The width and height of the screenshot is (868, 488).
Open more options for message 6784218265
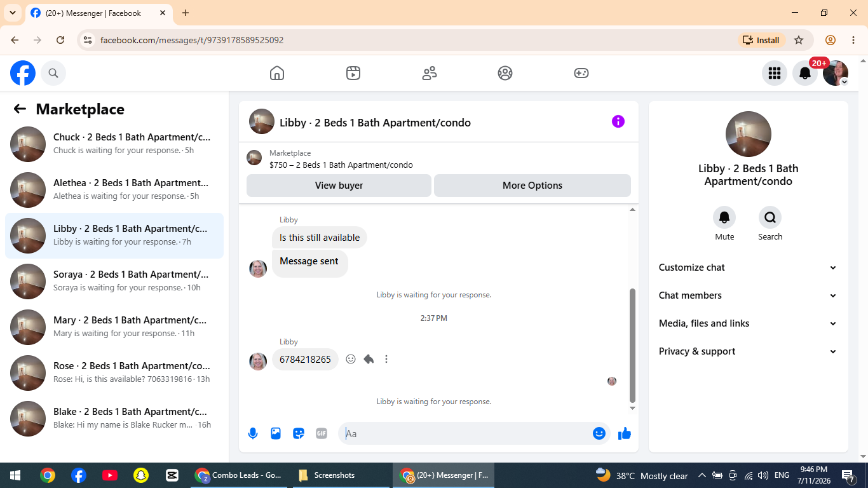pos(386,359)
